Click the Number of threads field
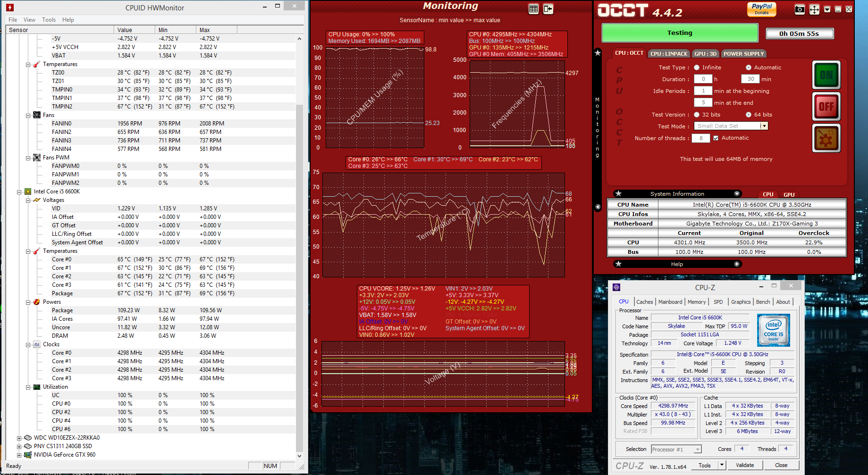The width and height of the screenshot is (868, 475). pyautogui.click(x=701, y=138)
